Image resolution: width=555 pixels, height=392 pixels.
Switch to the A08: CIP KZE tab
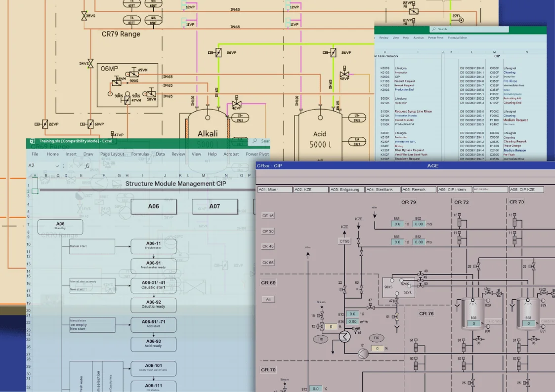527,190
